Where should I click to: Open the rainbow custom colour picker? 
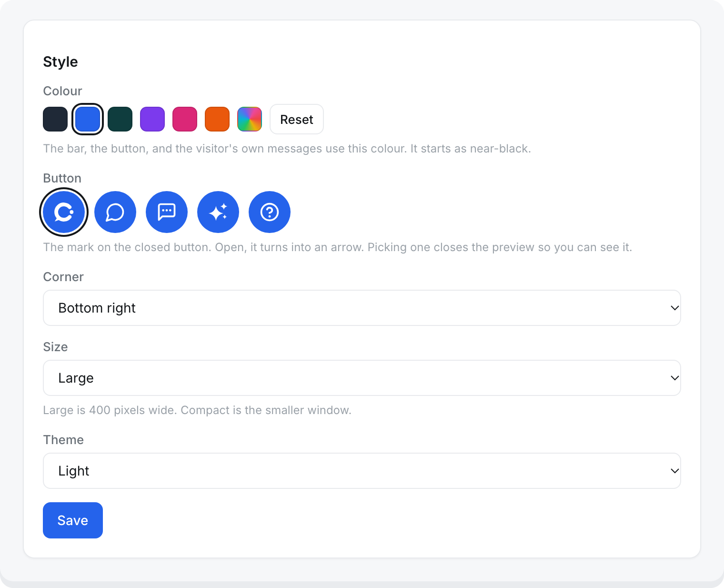point(250,119)
